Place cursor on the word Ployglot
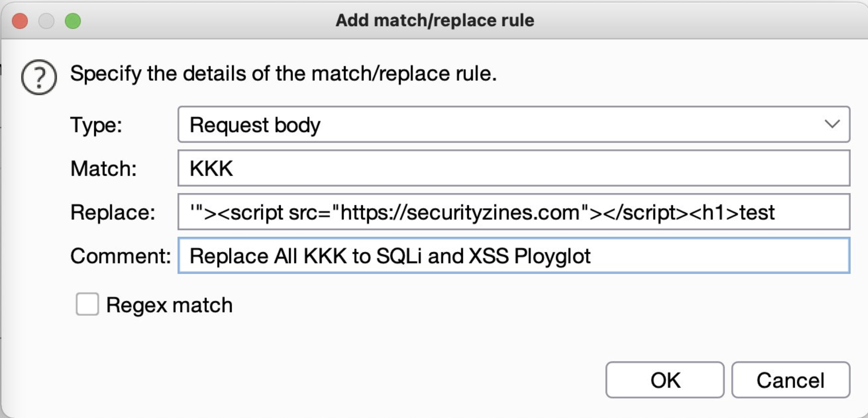The image size is (868, 418). 552,256
